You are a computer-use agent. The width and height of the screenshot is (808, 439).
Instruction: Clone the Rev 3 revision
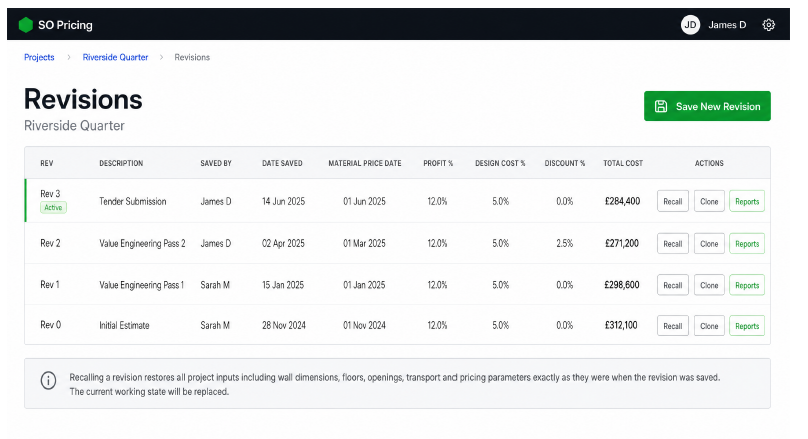(709, 201)
